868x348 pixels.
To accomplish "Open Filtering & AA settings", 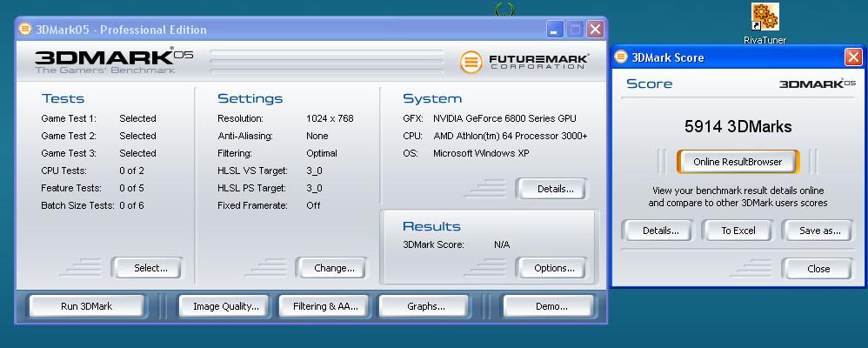I will pos(324,306).
